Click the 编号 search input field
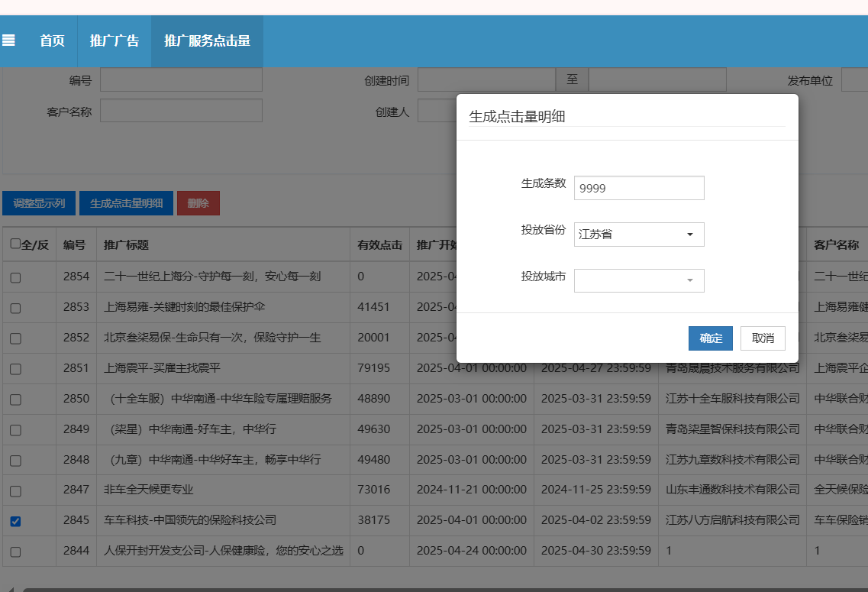 pyautogui.click(x=181, y=80)
